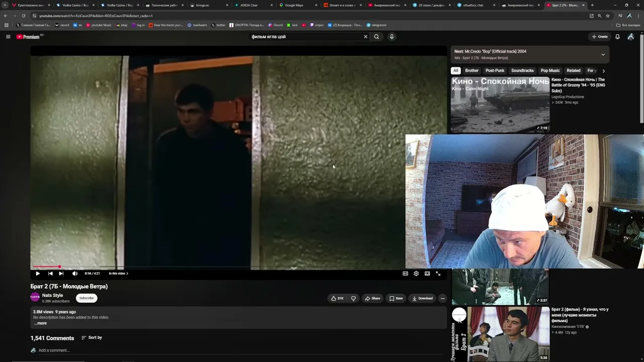The image size is (644, 362).
Task: Open Nats Style channel name link
Action: coord(52,296)
